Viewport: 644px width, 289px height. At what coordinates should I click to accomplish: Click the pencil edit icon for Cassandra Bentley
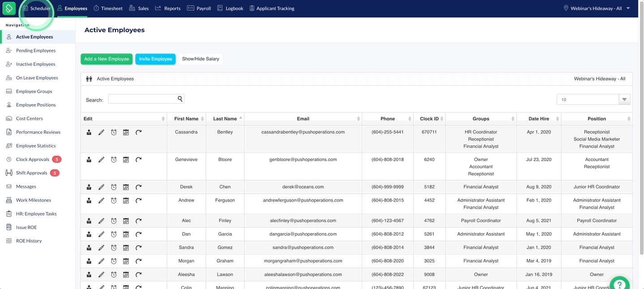(x=101, y=132)
